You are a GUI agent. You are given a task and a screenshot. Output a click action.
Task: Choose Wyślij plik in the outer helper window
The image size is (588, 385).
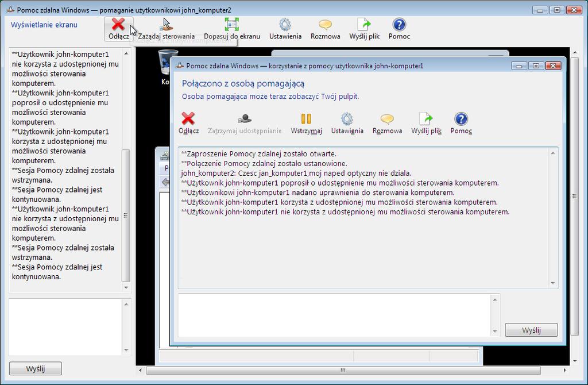[x=364, y=29]
